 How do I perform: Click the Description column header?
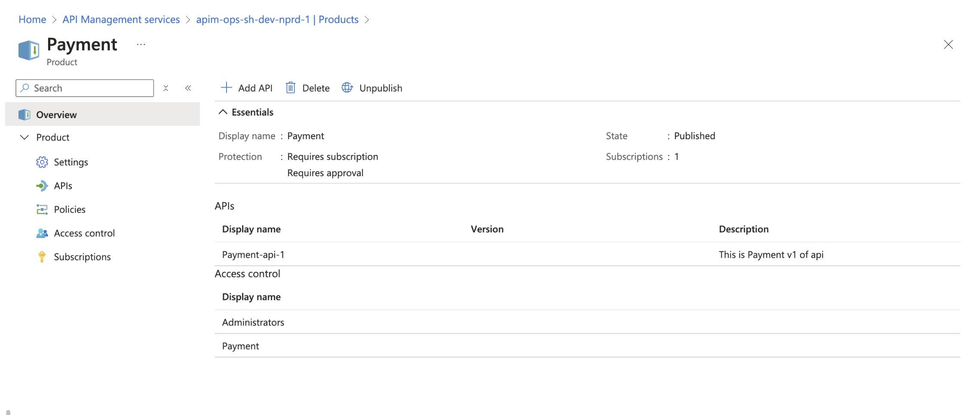coord(744,229)
